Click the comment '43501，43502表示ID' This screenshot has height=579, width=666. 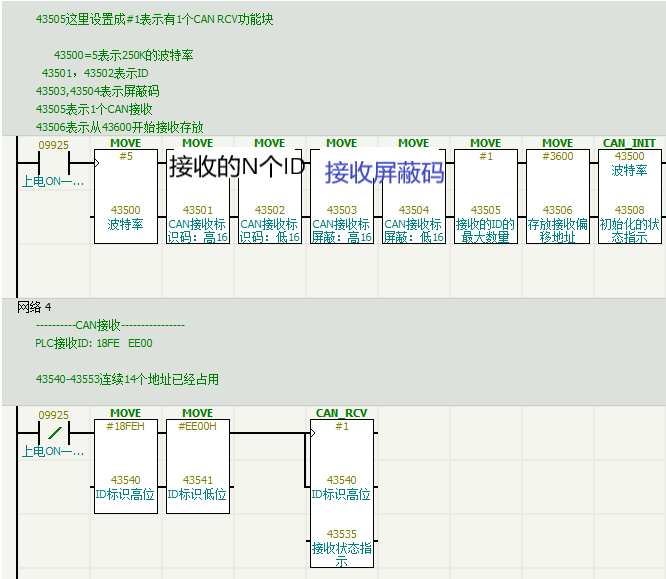[x=95, y=73]
